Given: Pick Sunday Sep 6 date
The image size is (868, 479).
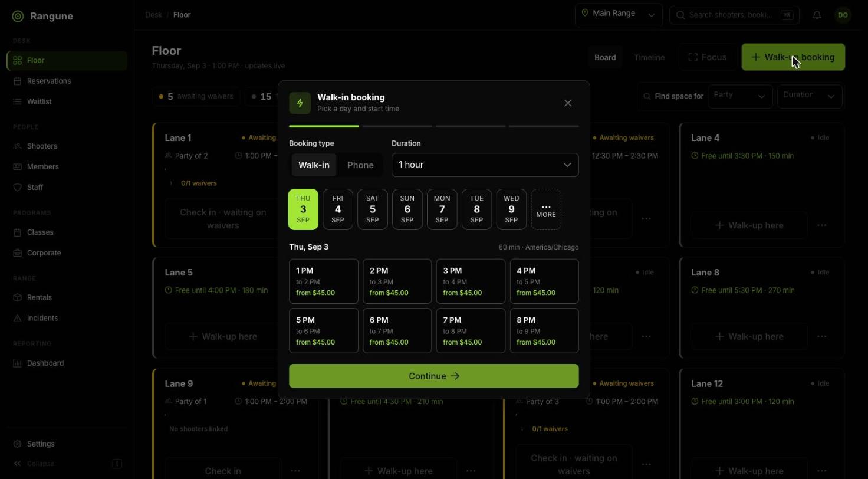Looking at the screenshot, I should [x=407, y=209].
